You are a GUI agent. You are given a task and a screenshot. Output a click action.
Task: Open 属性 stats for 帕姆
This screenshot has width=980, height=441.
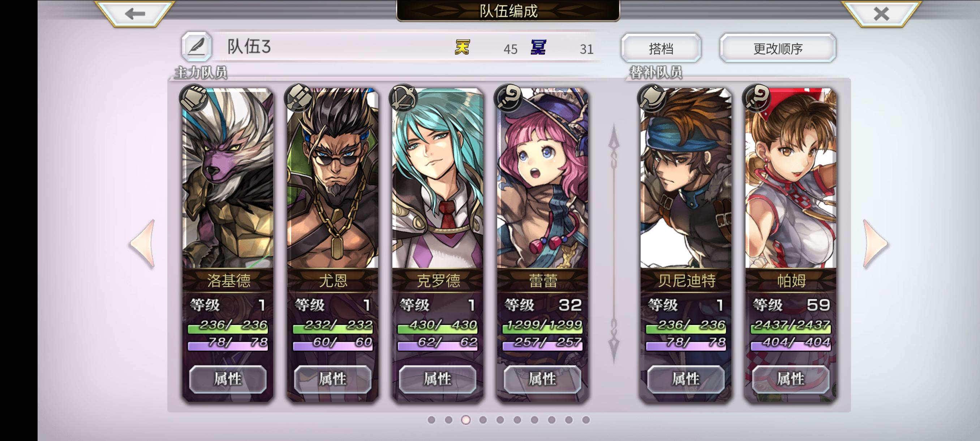(x=791, y=379)
